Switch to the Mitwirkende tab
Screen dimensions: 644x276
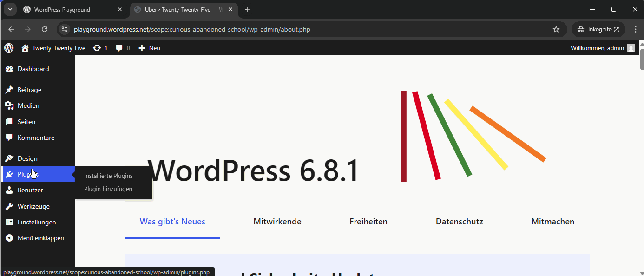277,222
